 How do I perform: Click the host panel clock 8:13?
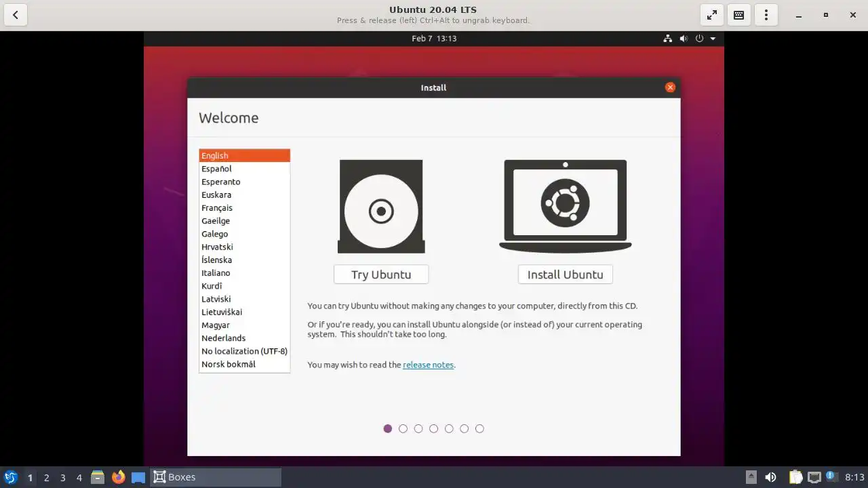(854, 477)
